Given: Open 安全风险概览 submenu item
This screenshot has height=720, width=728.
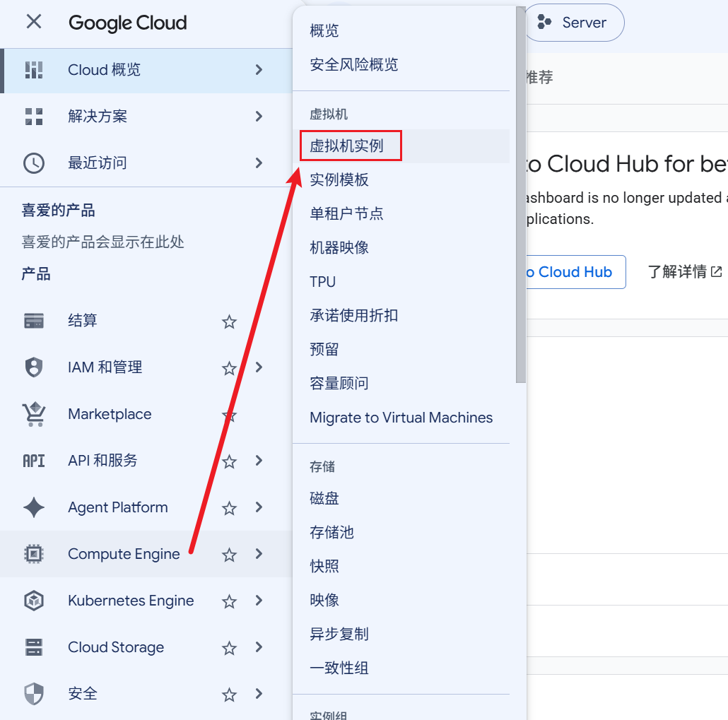Looking at the screenshot, I should pyautogui.click(x=401, y=64).
